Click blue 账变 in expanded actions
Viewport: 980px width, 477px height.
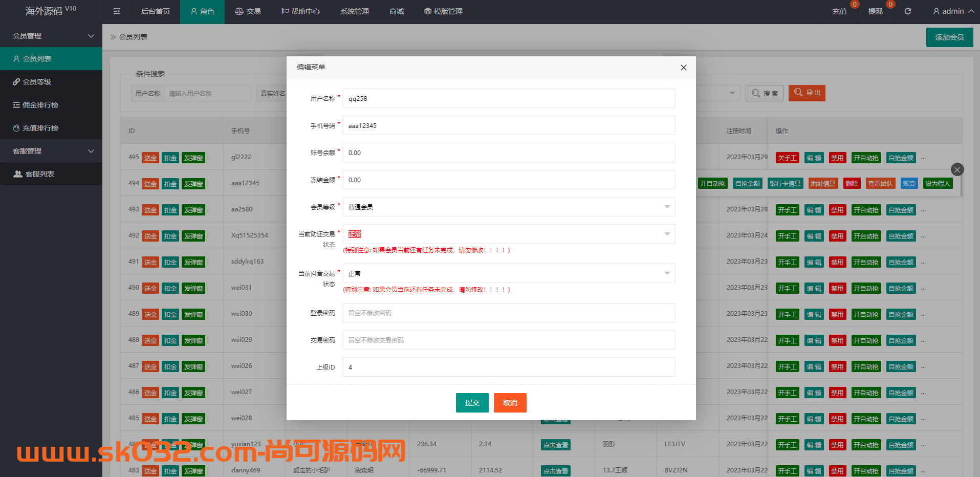(x=909, y=183)
